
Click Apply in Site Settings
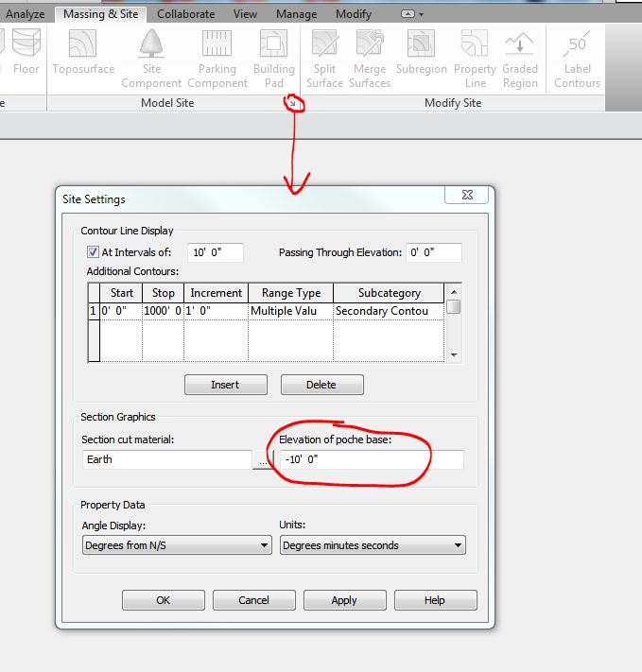[x=344, y=600]
